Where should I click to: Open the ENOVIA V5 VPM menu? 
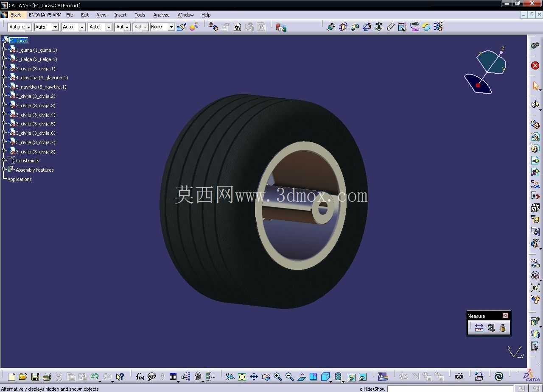[45, 15]
